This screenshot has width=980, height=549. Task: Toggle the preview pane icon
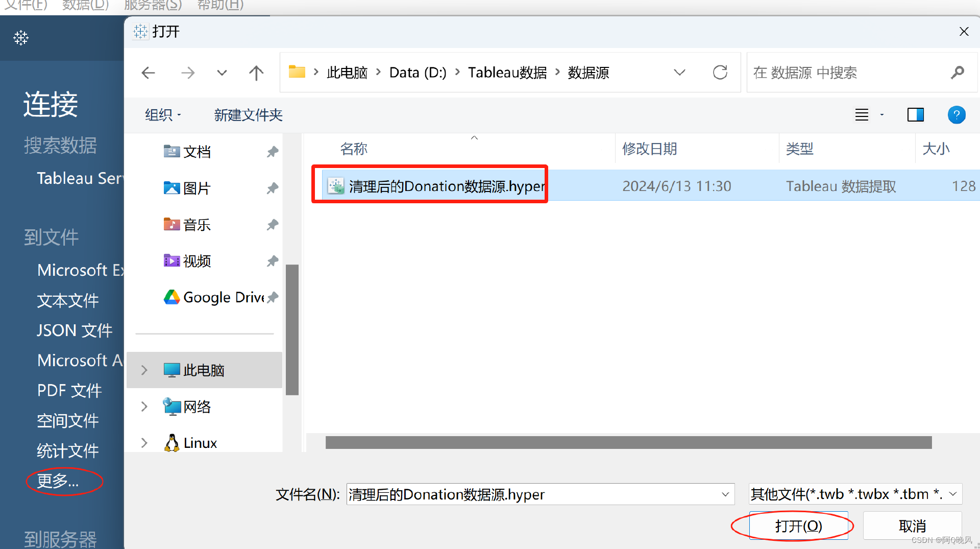[916, 115]
